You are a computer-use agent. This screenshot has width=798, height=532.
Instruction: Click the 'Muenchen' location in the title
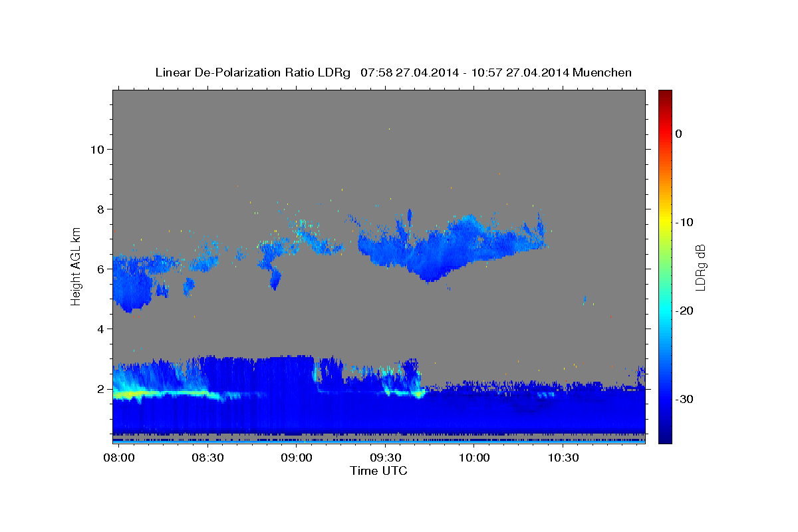602,72
